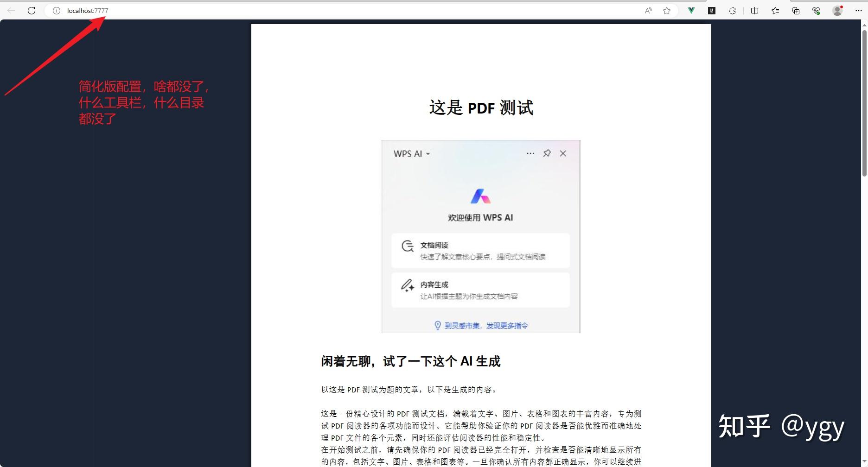Open Browser Essentials heart icon
868x467 pixels.
pos(817,10)
